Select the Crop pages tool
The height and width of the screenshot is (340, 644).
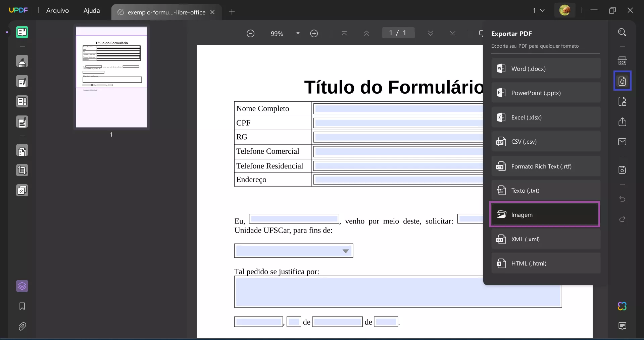pos(22,171)
